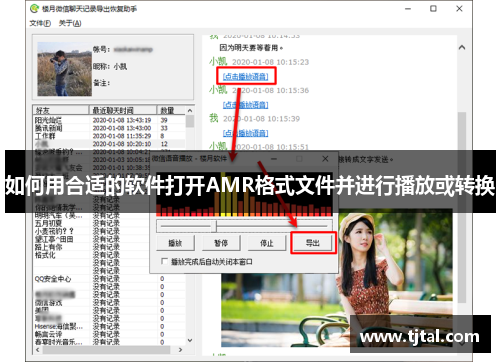Play voice message link at 10:15:39
500x362 pixels.
[246, 133]
